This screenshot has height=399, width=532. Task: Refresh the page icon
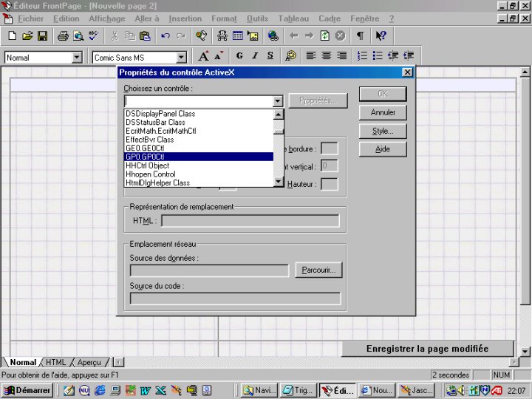[x=324, y=35]
